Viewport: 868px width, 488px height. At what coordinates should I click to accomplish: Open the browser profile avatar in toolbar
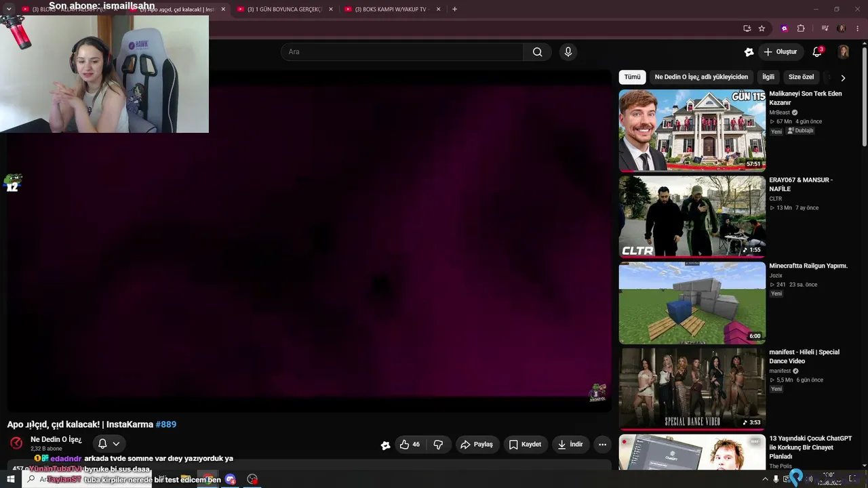(842, 28)
